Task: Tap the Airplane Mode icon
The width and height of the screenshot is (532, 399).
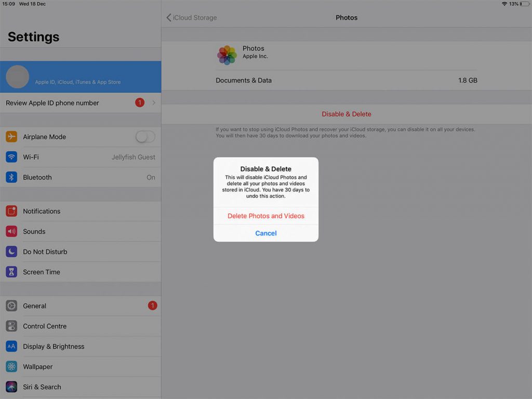Action: click(11, 137)
